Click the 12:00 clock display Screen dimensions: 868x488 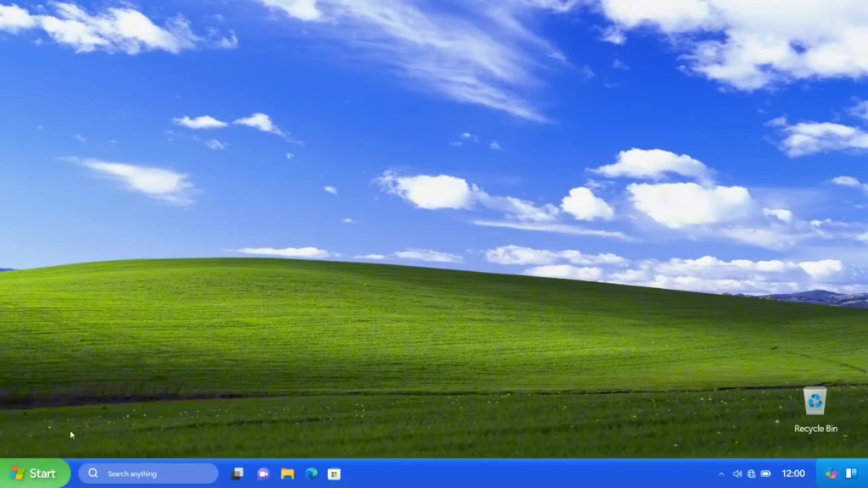pos(793,473)
